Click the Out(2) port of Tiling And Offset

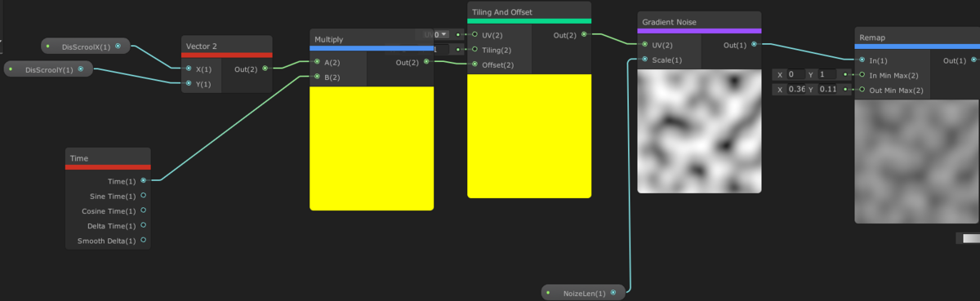(x=584, y=35)
